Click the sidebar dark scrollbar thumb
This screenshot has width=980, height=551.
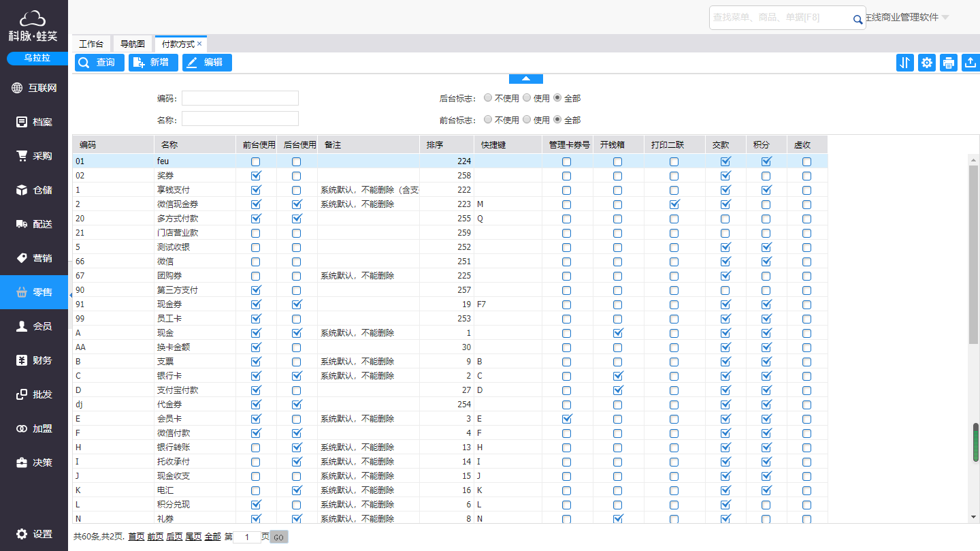click(976, 442)
